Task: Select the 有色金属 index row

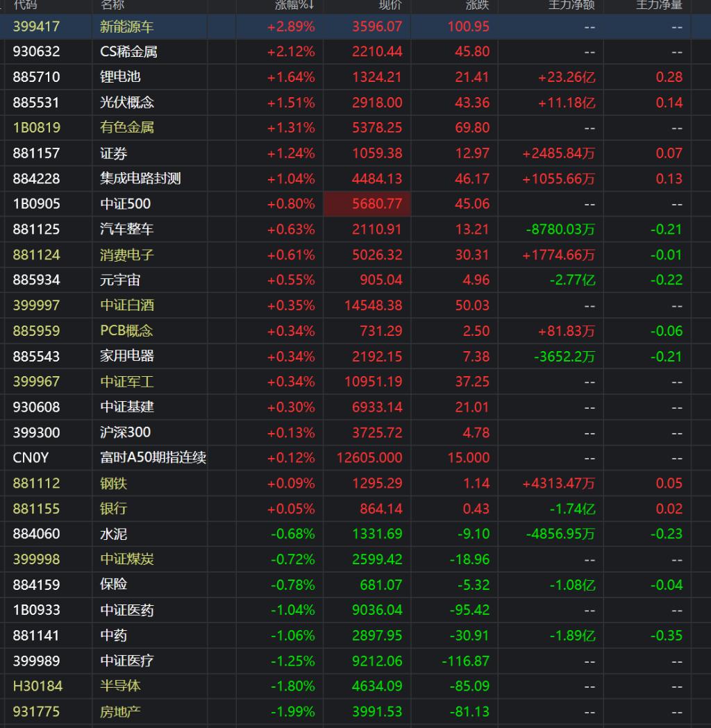Action: [127, 128]
